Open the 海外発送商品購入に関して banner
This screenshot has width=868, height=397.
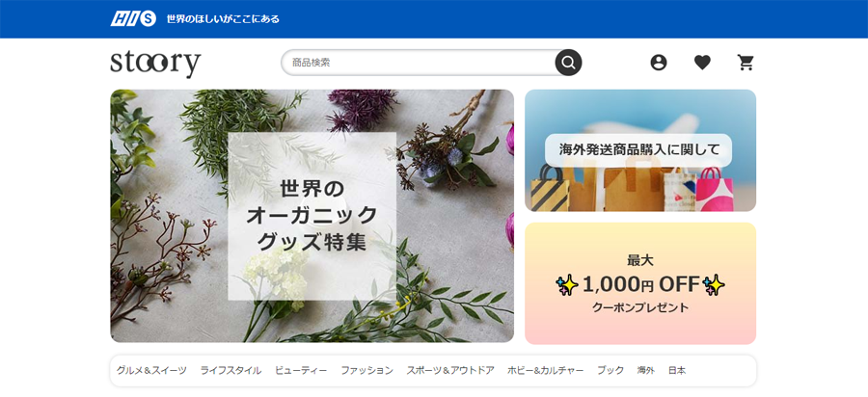640,150
